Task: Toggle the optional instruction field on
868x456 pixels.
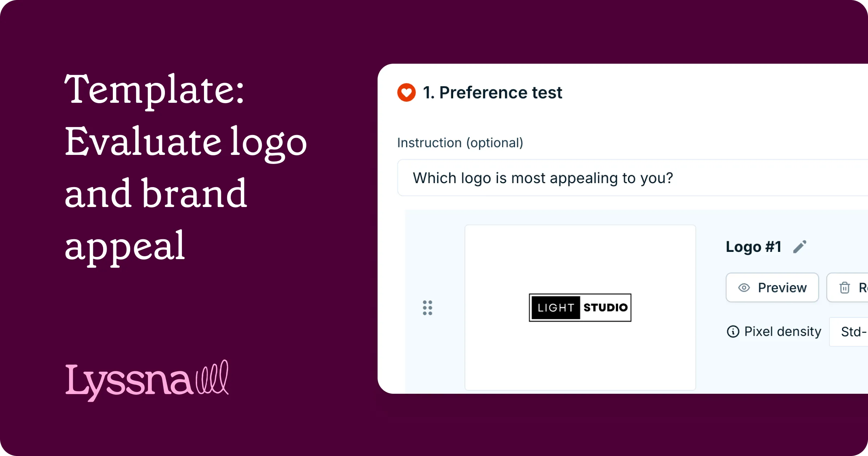Action: tap(460, 143)
